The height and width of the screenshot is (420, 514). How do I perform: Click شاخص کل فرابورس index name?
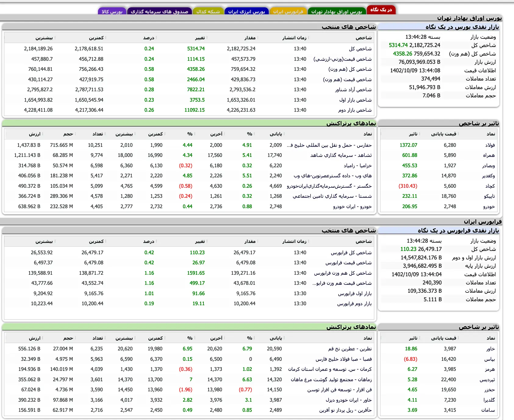click(351, 253)
